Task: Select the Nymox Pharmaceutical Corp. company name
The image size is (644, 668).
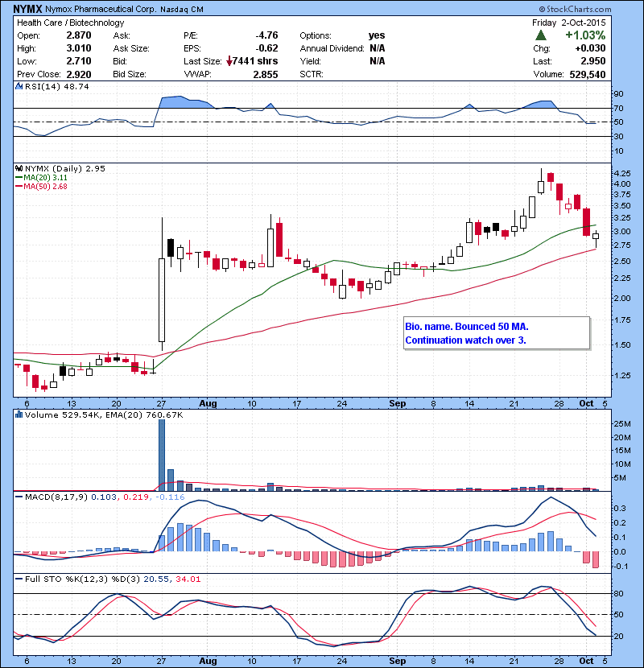Action: [x=101, y=9]
